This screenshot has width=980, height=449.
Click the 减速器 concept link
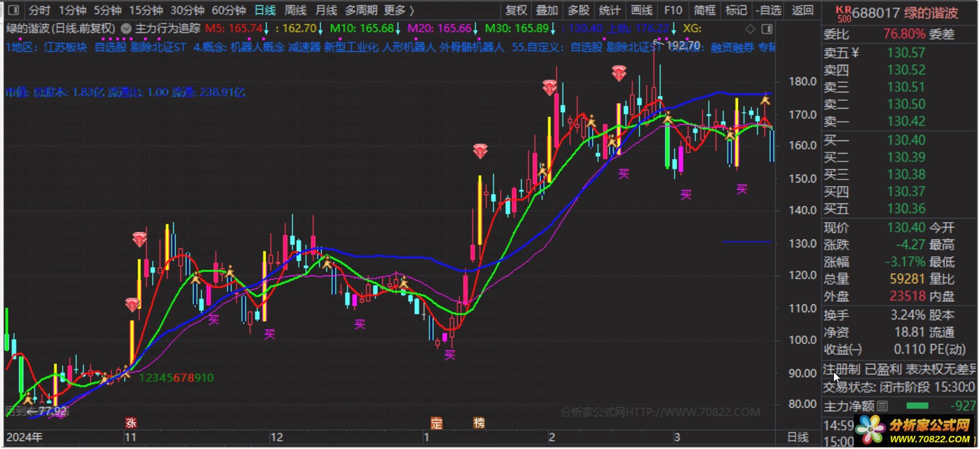304,47
